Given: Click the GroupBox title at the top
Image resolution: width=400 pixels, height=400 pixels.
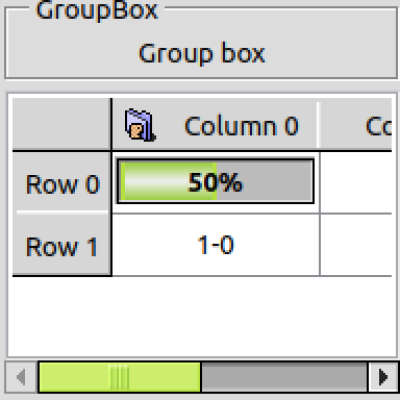Looking at the screenshot, I should pos(97,11).
